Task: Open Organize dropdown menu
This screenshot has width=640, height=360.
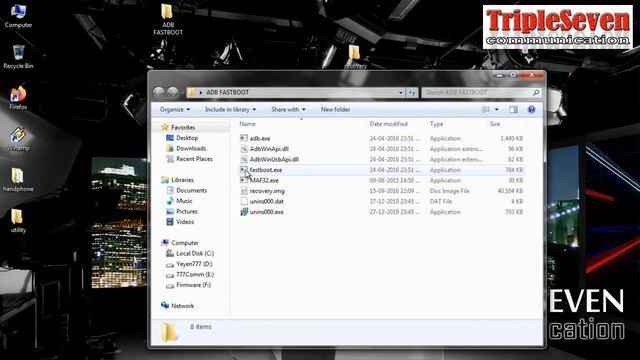Action: tap(175, 109)
